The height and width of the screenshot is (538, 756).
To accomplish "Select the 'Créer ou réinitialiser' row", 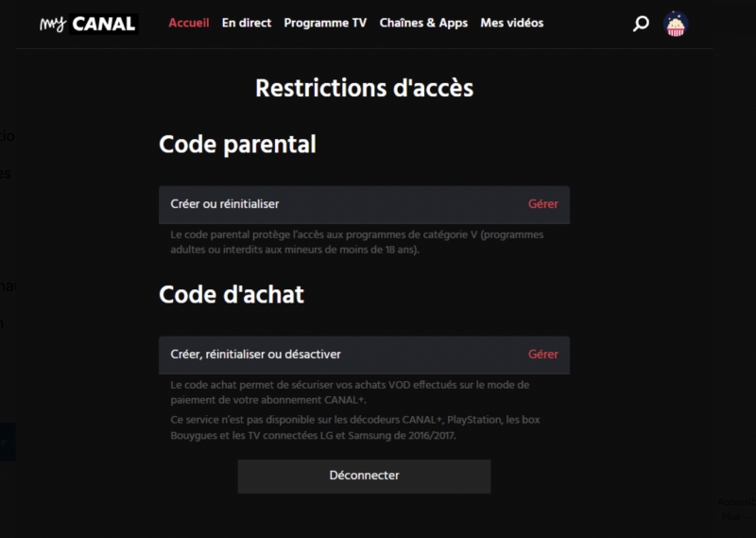I will click(225, 203).
